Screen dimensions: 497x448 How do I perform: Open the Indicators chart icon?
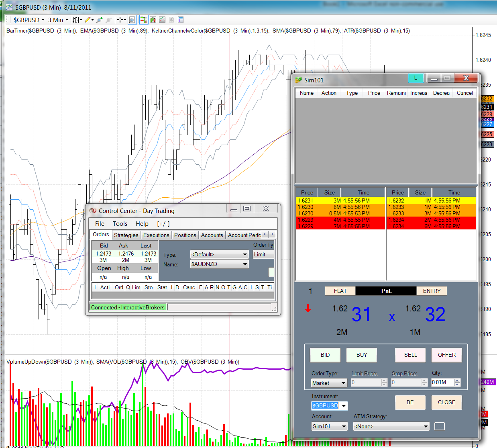(162, 20)
